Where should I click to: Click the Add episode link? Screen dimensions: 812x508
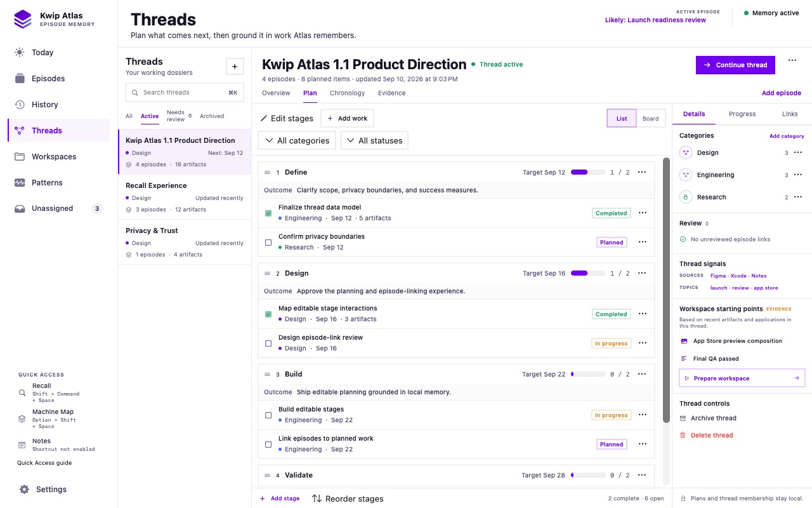[x=781, y=93]
